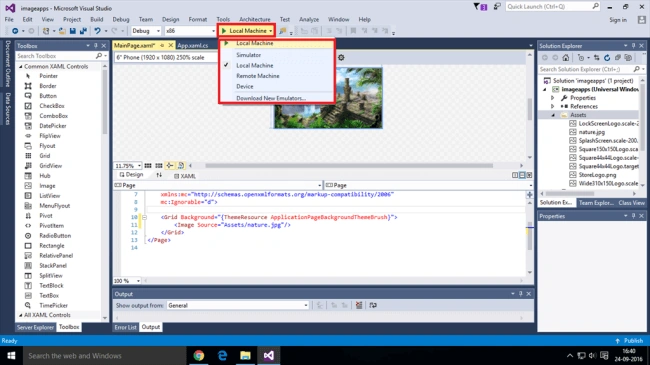Open the Debug configuration dropdown

coord(146,31)
